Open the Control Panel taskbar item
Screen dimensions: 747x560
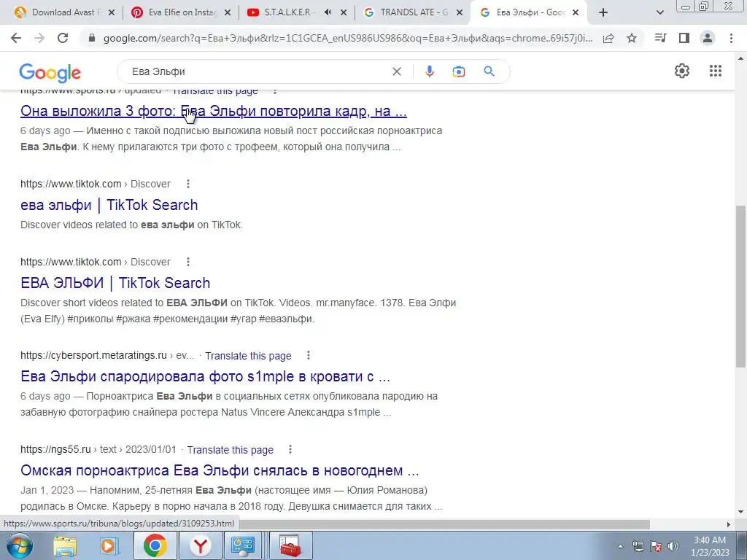(x=243, y=545)
